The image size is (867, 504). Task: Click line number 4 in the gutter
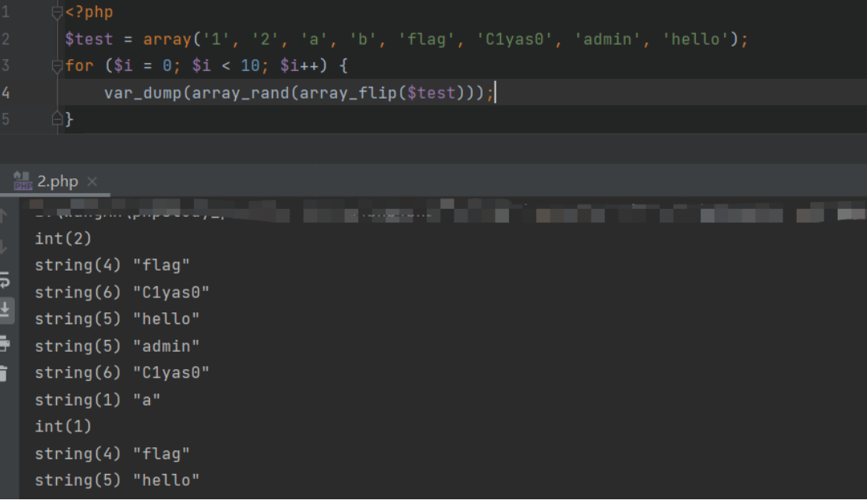(x=6, y=93)
